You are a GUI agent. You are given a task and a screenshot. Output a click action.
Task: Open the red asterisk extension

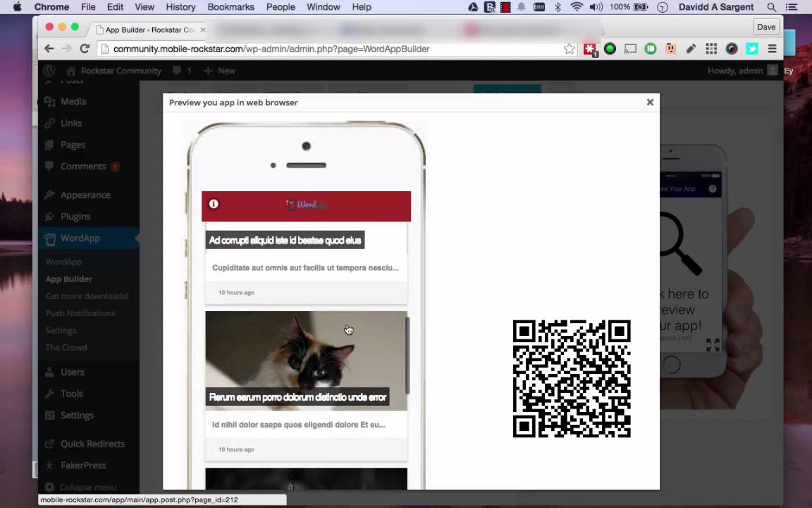[x=590, y=49]
